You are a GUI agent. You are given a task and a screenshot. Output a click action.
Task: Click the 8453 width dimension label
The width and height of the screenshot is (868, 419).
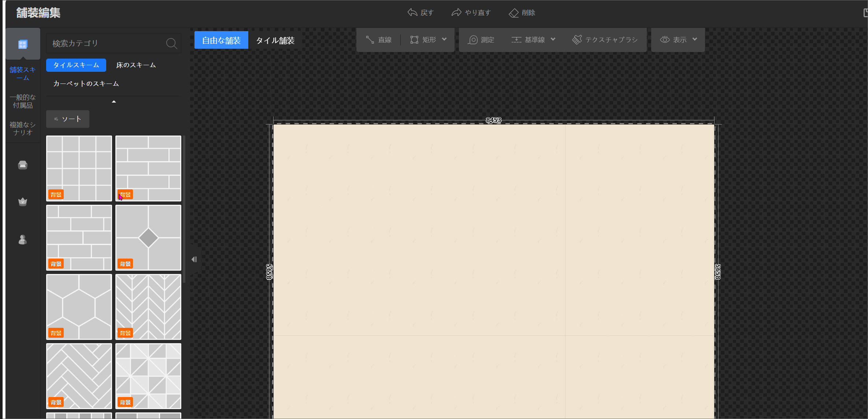click(493, 120)
